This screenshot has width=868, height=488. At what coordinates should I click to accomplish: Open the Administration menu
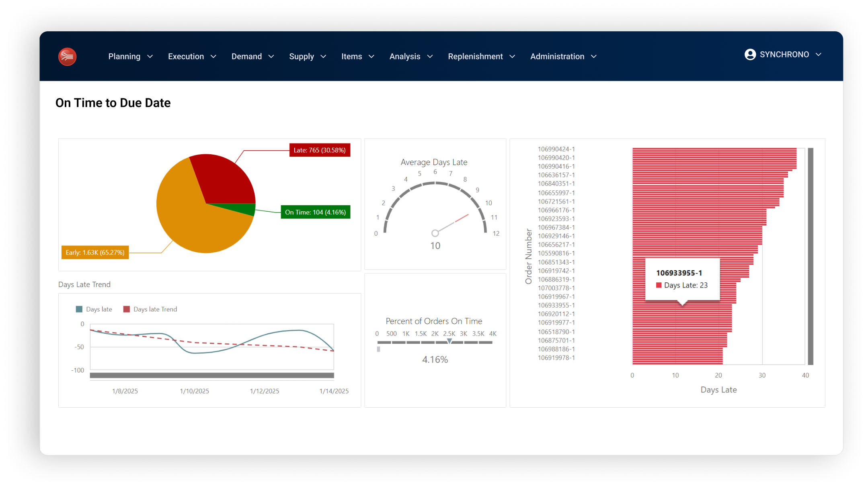557,57
